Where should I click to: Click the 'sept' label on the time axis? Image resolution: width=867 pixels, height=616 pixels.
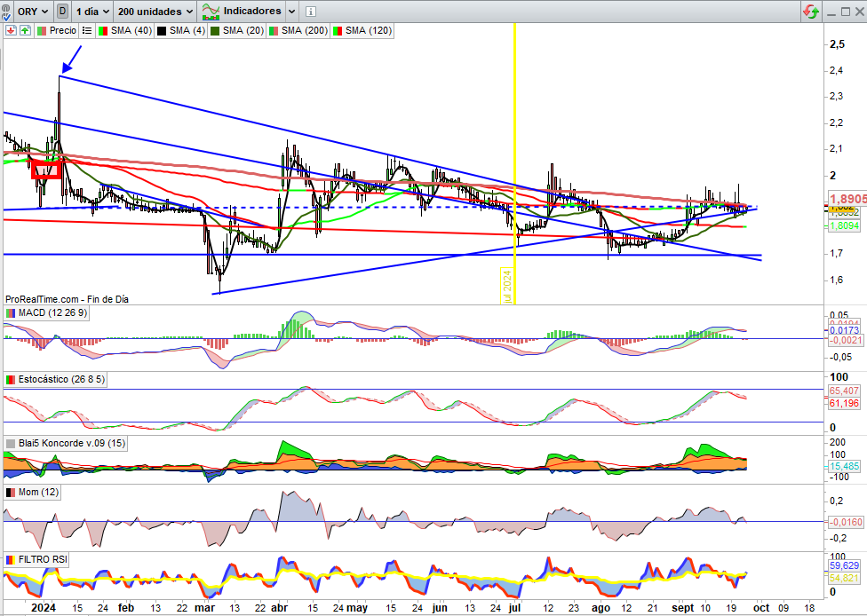[683, 608]
